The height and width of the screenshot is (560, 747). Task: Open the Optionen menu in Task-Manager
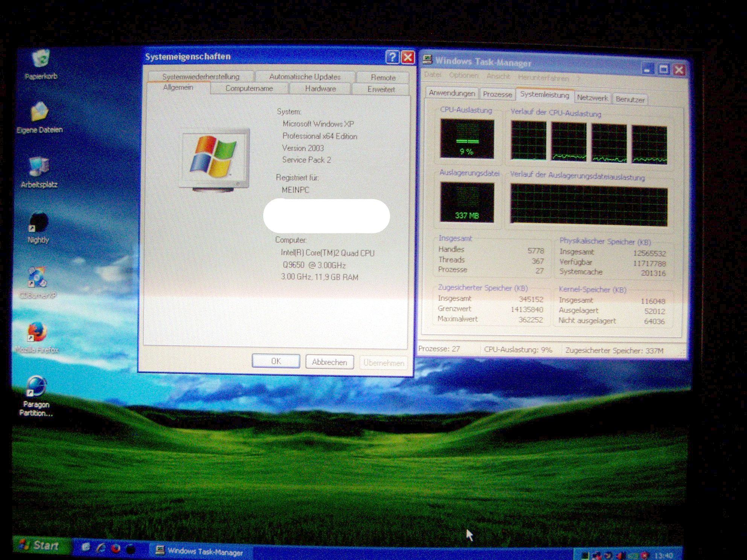coord(463,76)
